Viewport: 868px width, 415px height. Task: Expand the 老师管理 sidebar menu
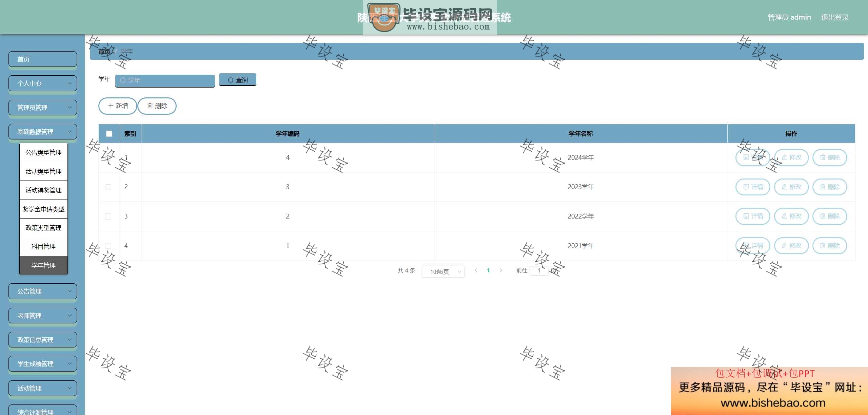(x=43, y=316)
